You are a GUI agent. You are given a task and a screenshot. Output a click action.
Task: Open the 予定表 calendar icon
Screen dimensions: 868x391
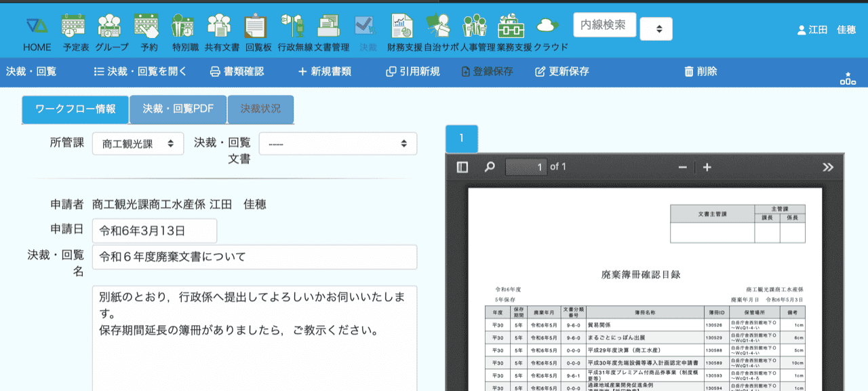pyautogui.click(x=73, y=27)
